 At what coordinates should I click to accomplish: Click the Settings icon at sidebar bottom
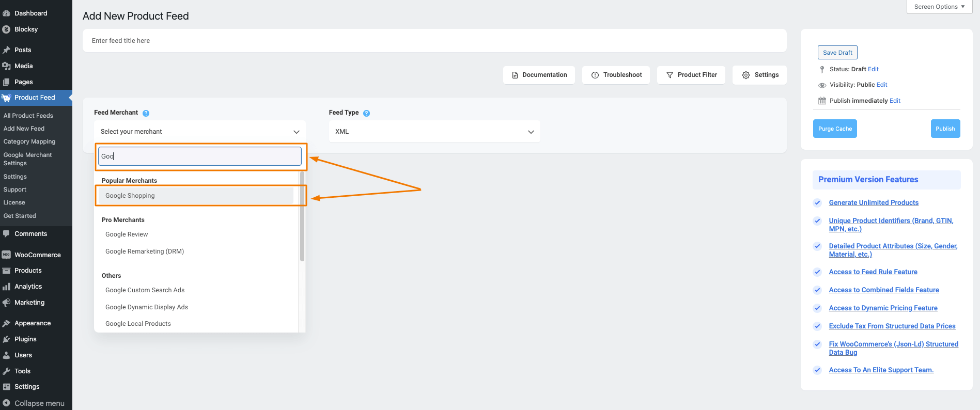(6, 387)
